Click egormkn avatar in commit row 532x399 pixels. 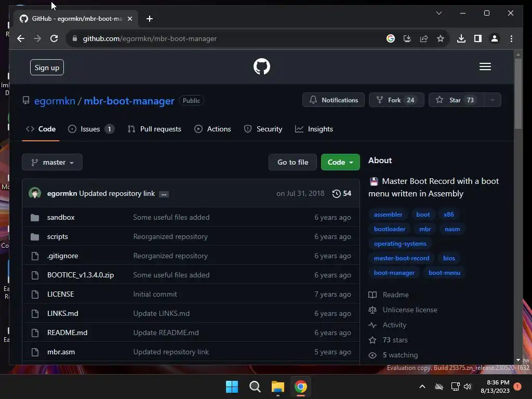[35, 193]
